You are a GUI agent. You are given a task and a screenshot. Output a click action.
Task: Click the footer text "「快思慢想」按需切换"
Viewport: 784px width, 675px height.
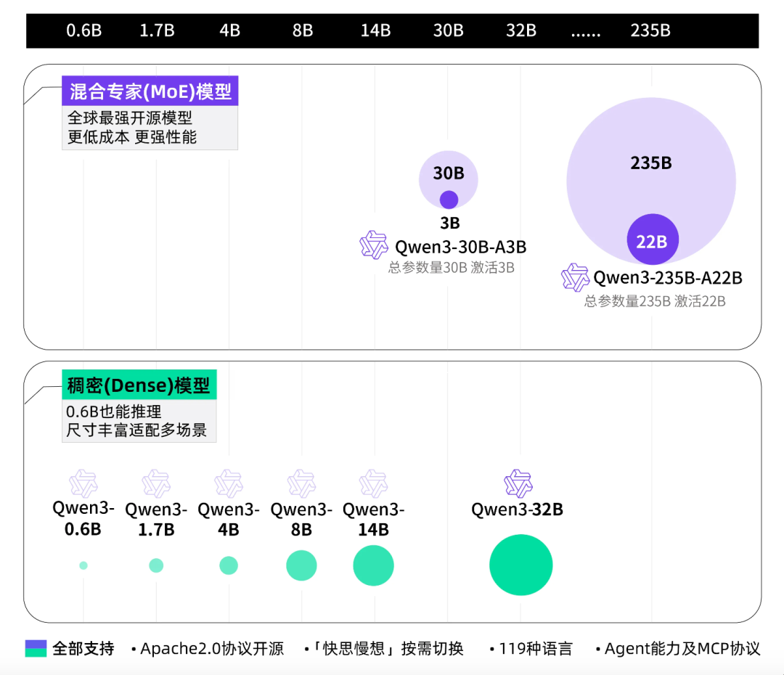[x=388, y=648]
